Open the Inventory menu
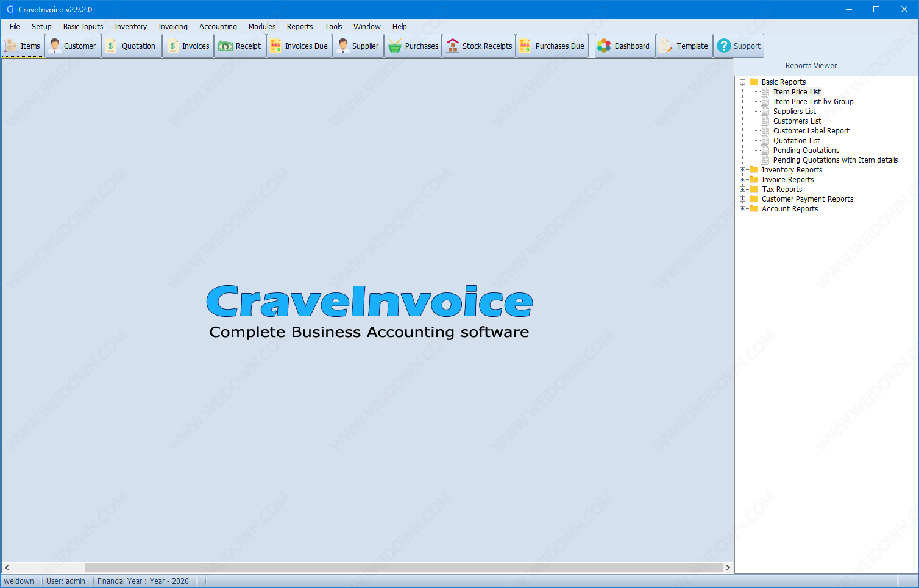Screen dimensions: 919x588 [130, 27]
